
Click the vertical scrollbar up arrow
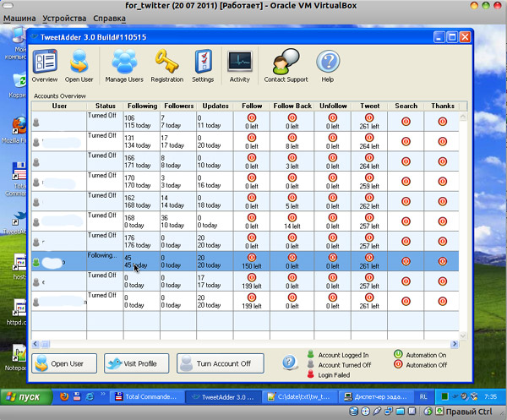tap(463, 117)
